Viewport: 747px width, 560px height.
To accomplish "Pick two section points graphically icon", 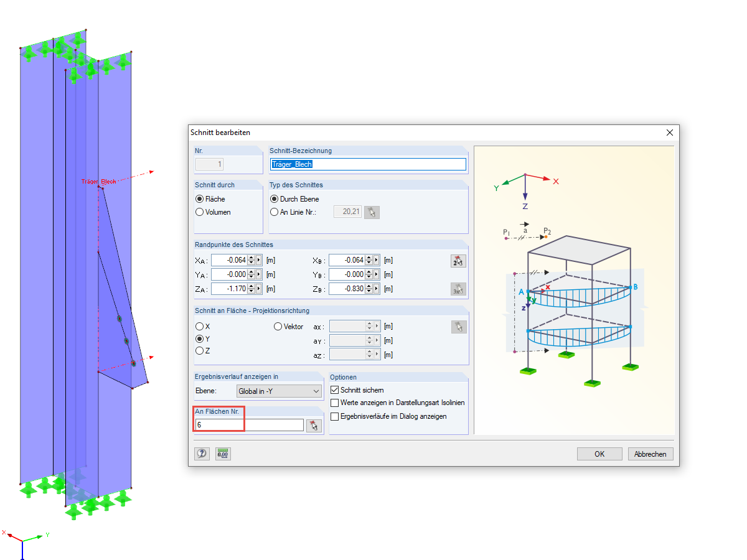I will [458, 261].
